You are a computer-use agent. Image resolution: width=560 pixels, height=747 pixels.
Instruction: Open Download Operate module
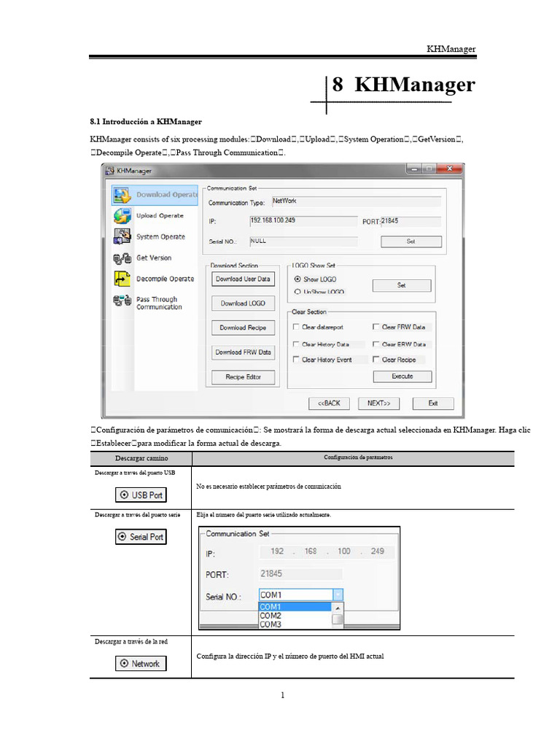click(x=155, y=196)
